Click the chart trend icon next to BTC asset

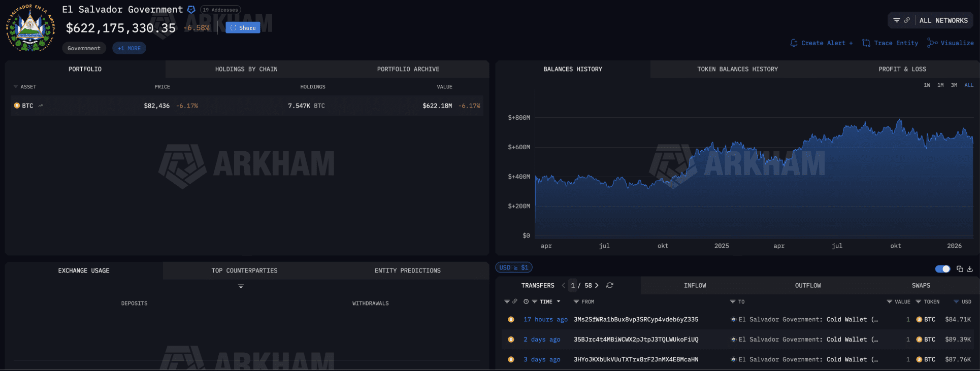[41, 106]
